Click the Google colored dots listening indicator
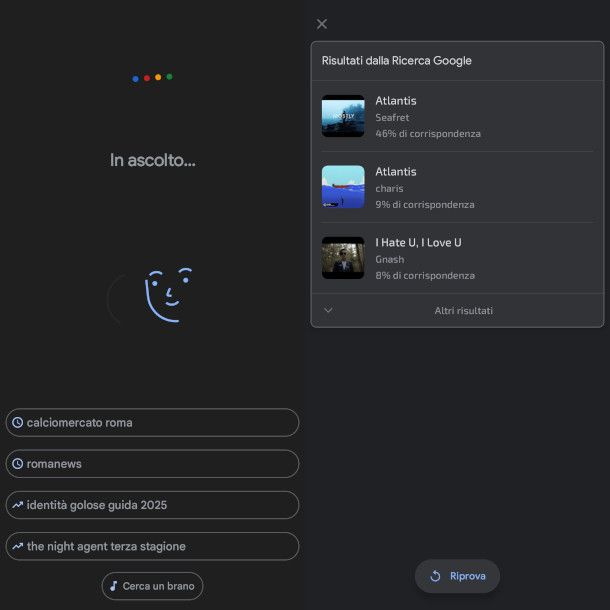This screenshot has width=610, height=610. point(152,77)
